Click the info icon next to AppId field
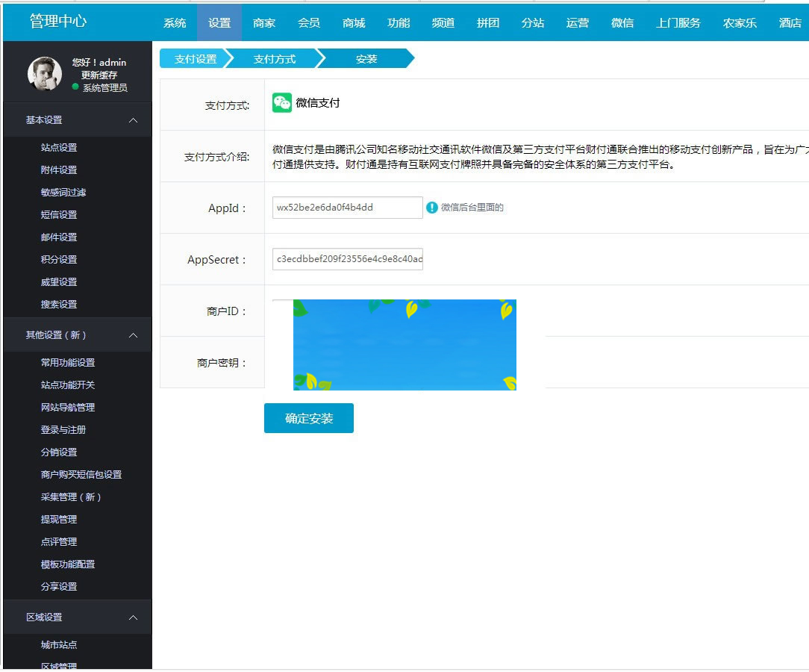 (x=432, y=208)
